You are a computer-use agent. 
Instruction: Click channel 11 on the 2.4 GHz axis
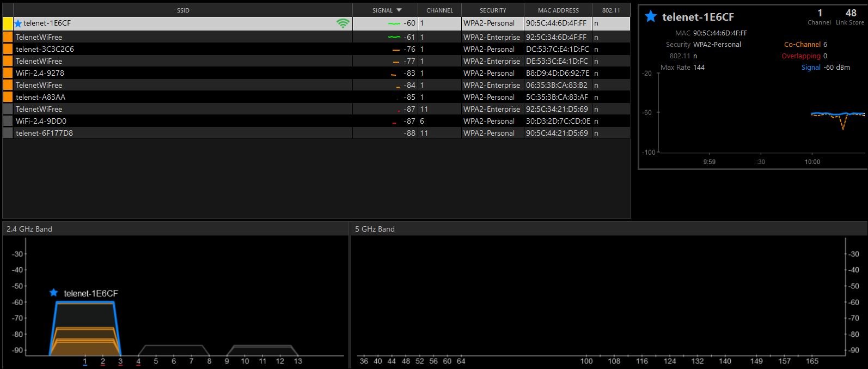point(262,361)
